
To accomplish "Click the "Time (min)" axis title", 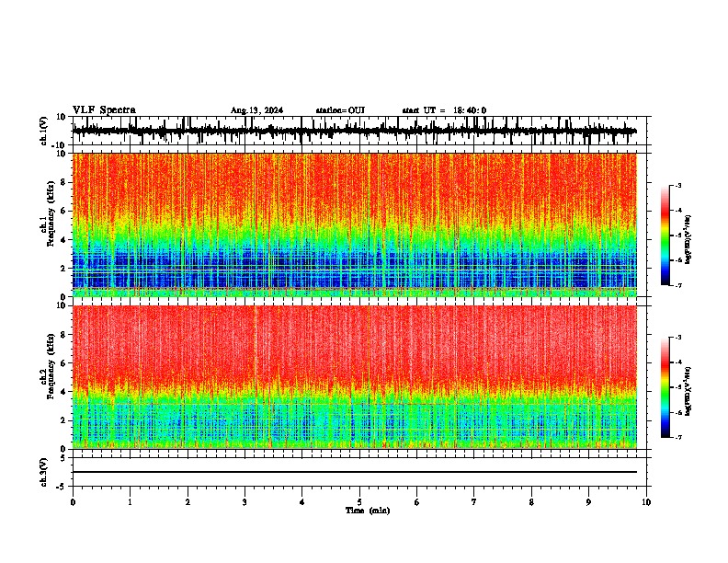I will [368, 511].
